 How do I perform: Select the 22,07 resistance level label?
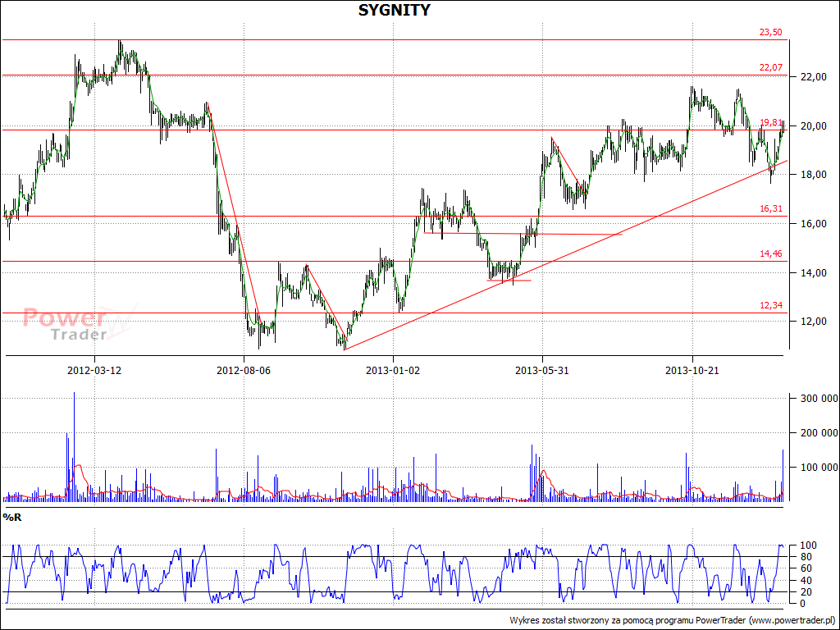[771, 67]
